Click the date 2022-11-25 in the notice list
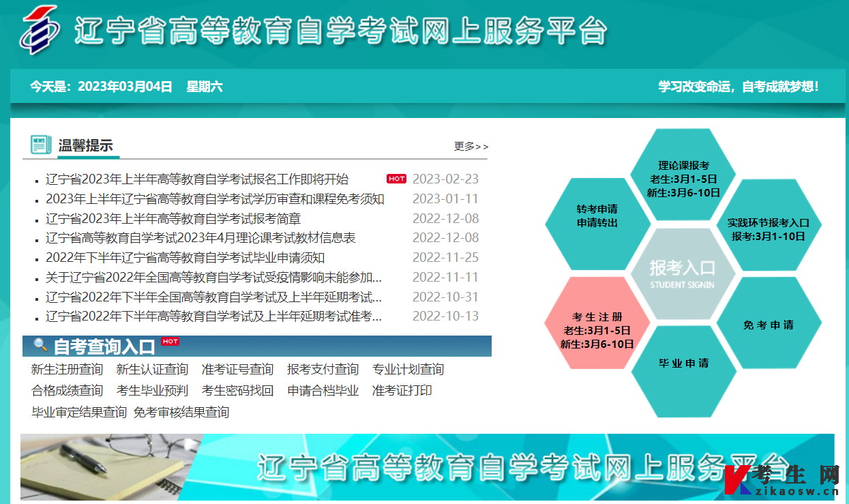 445,258
